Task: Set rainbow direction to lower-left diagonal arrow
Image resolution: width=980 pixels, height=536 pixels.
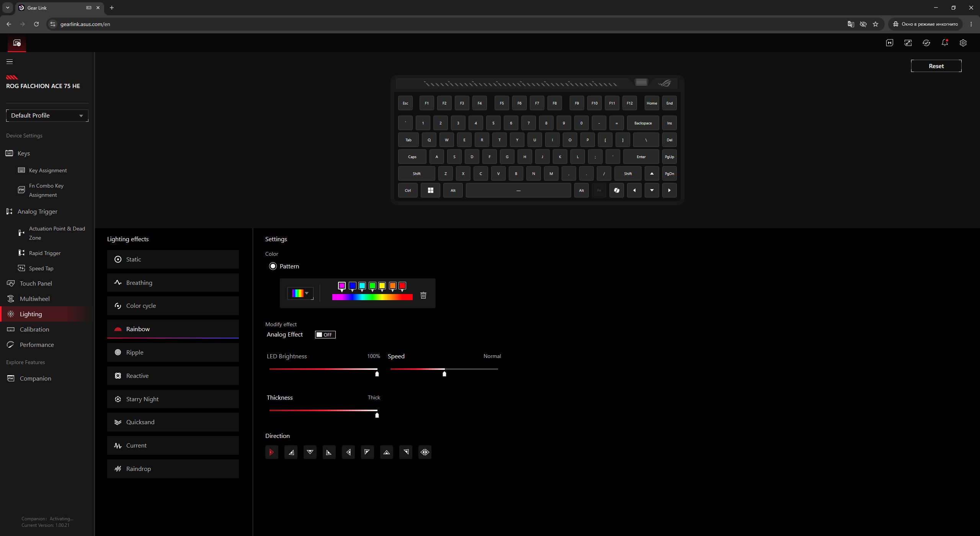Action: click(x=329, y=452)
